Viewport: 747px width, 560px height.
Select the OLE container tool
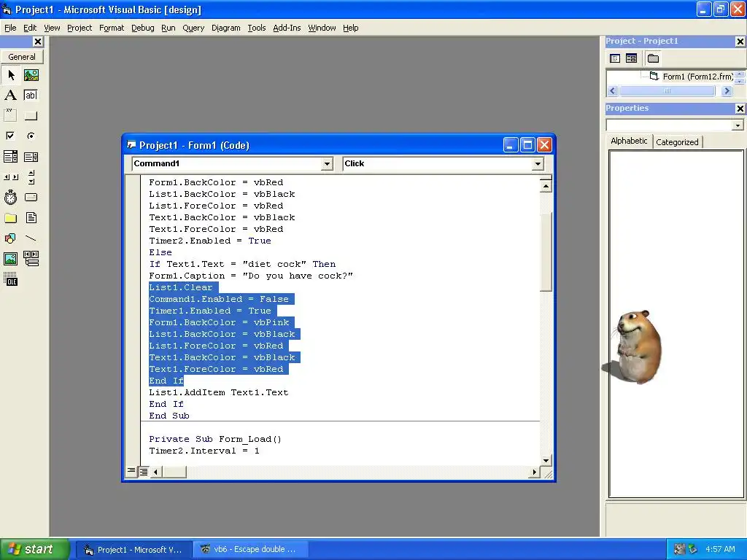coord(11,279)
